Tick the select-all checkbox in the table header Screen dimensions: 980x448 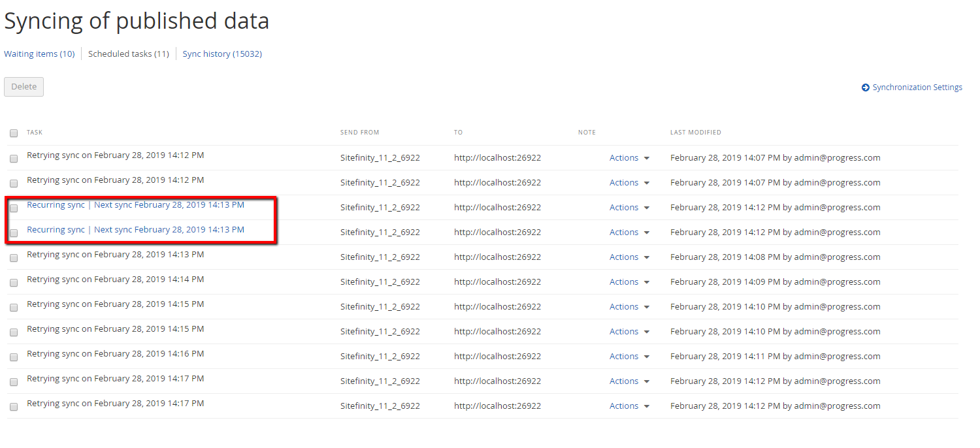14,133
